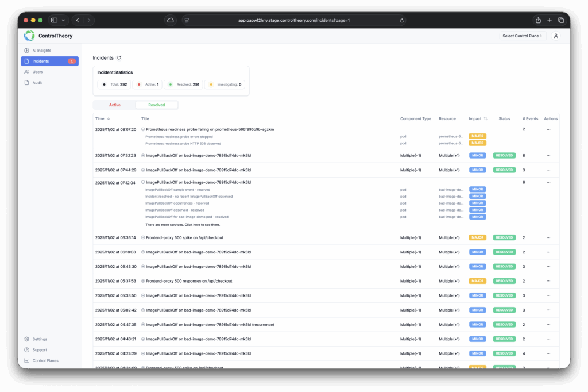
Task: Reload the page in browser toolbar
Action: point(401,20)
